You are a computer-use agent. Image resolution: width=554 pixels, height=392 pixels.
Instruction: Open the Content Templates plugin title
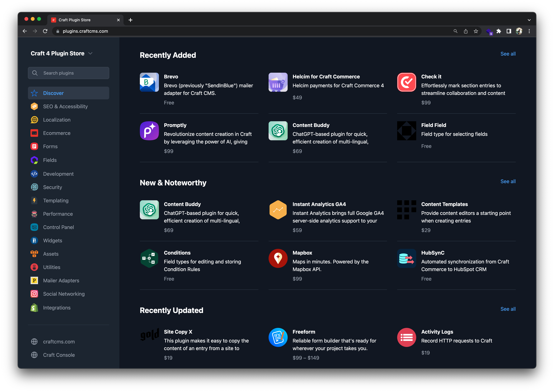pyautogui.click(x=444, y=204)
